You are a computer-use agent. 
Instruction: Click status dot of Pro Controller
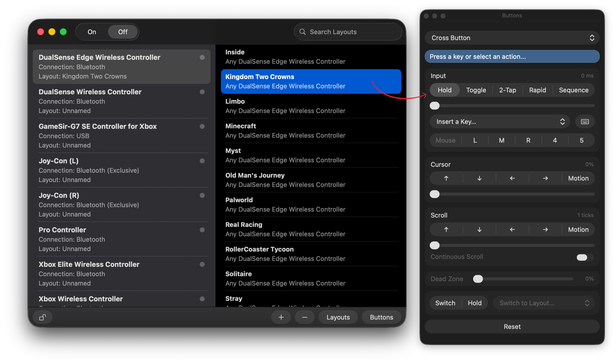click(x=202, y=230)
